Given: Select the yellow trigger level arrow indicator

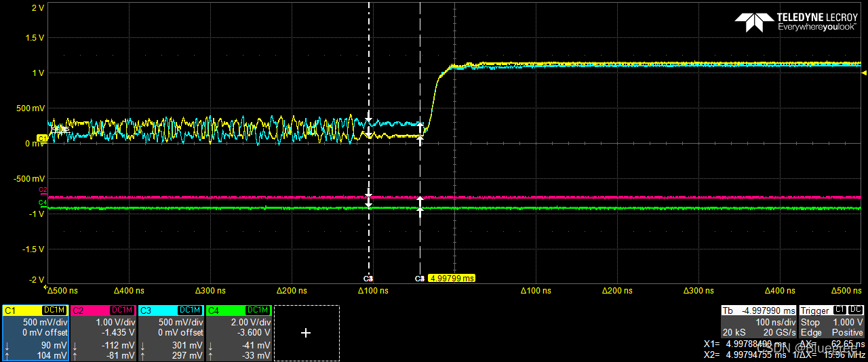Looking at the screenshot, I should pyautogui.click(x=863, y=73).
